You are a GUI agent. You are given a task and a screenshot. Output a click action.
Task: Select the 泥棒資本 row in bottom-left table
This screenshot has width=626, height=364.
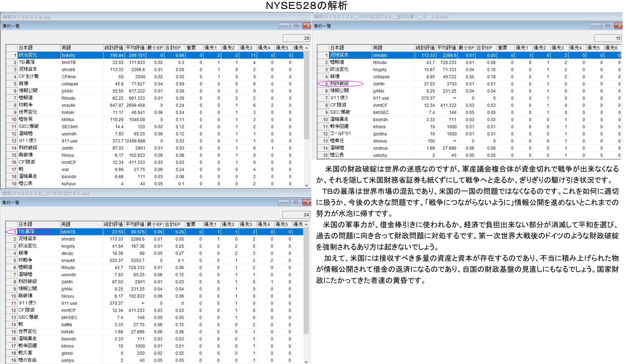28,239
